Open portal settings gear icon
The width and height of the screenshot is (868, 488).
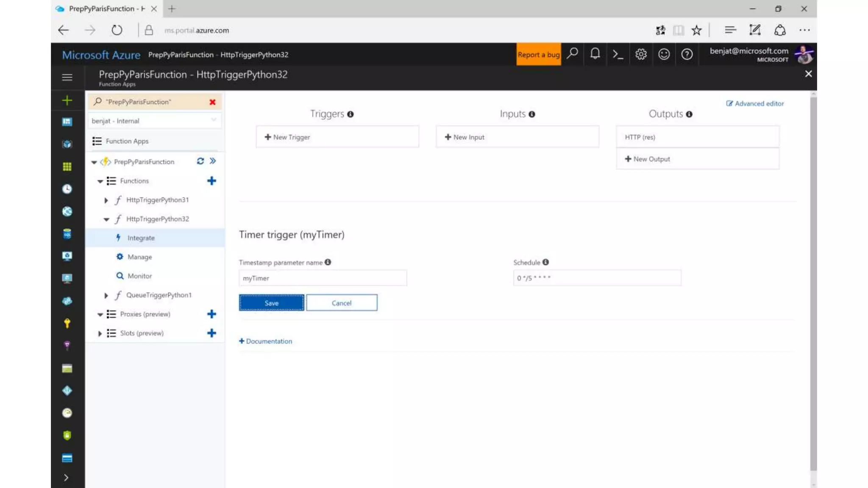[641, 54]
